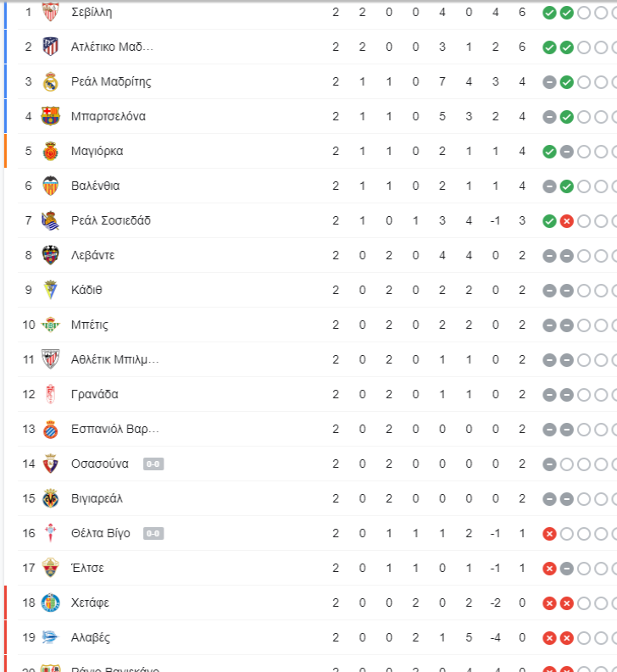Screen dimensions: 617x672
Task: Open the Μαγιόρκα team link
Action: [97, 151]
